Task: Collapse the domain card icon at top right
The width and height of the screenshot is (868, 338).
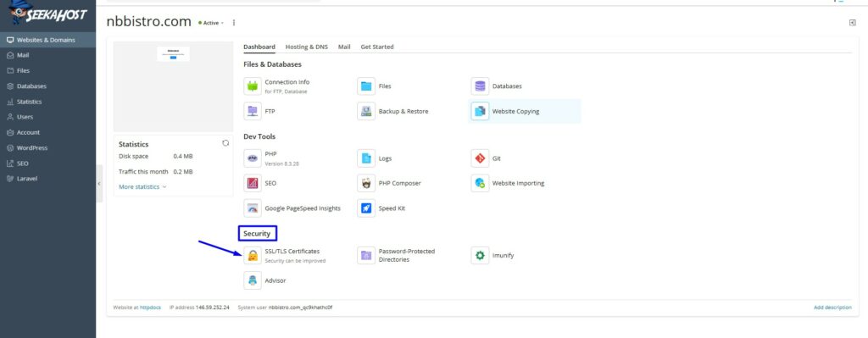Action: 852,23
